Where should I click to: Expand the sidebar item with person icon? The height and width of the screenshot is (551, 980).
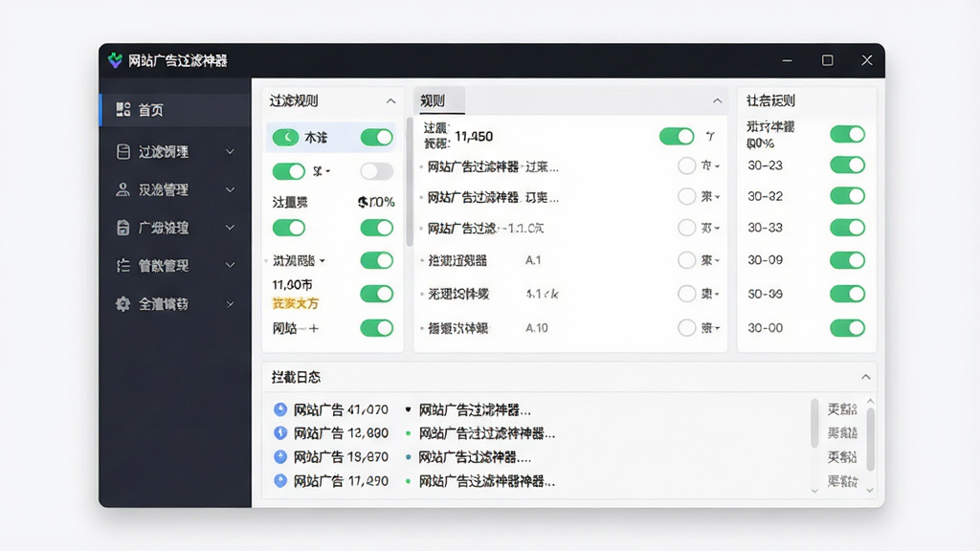click(x=230, y=190)
